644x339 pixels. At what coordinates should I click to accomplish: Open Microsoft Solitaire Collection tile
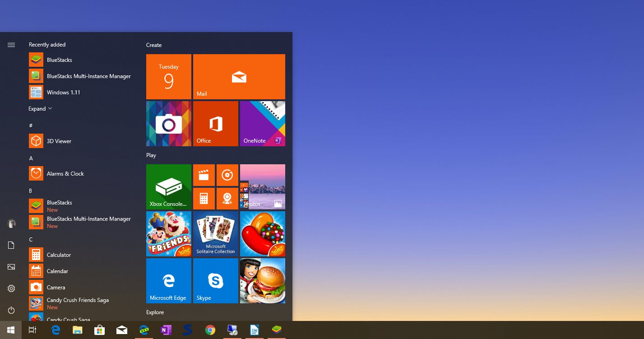216,234
